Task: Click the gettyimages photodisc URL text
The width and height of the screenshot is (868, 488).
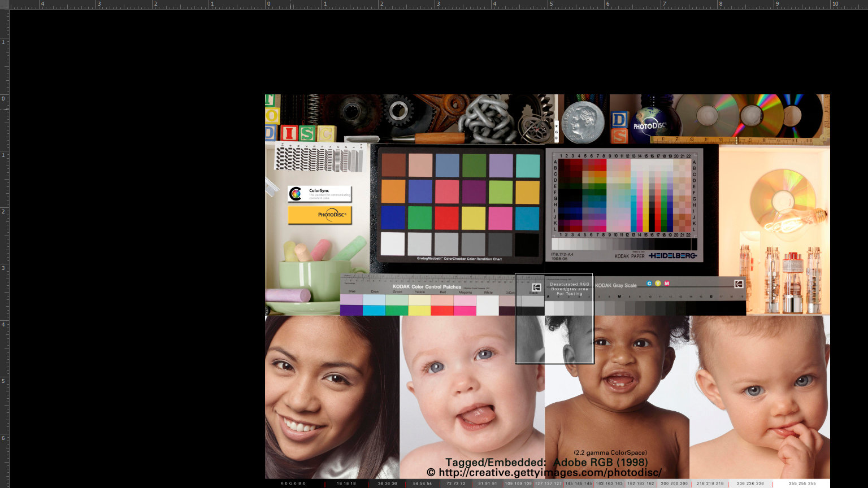Action: pyautogui.click(x=544, y=473)
